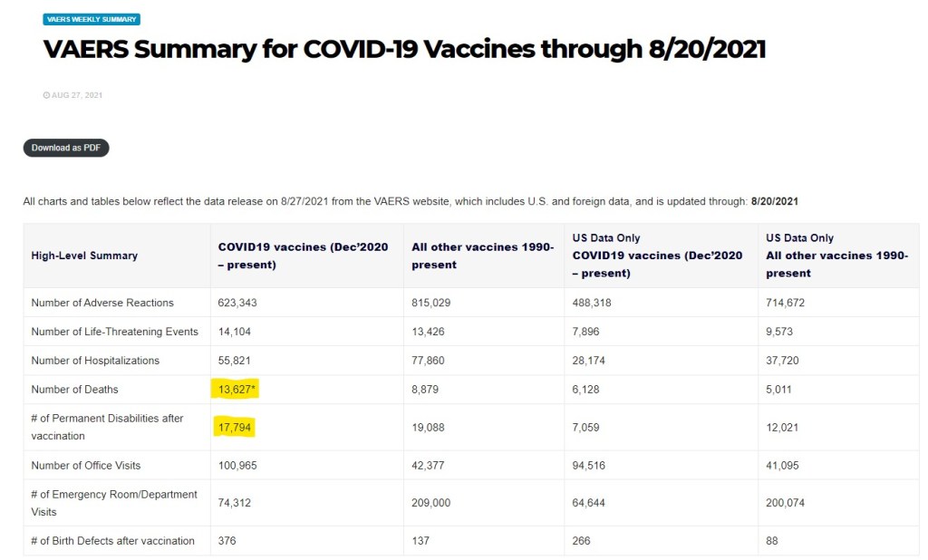This screenshot has height=560, width=928.
Task: Click the 623,343 adverse reactions cell
Action: pos(237,303)
